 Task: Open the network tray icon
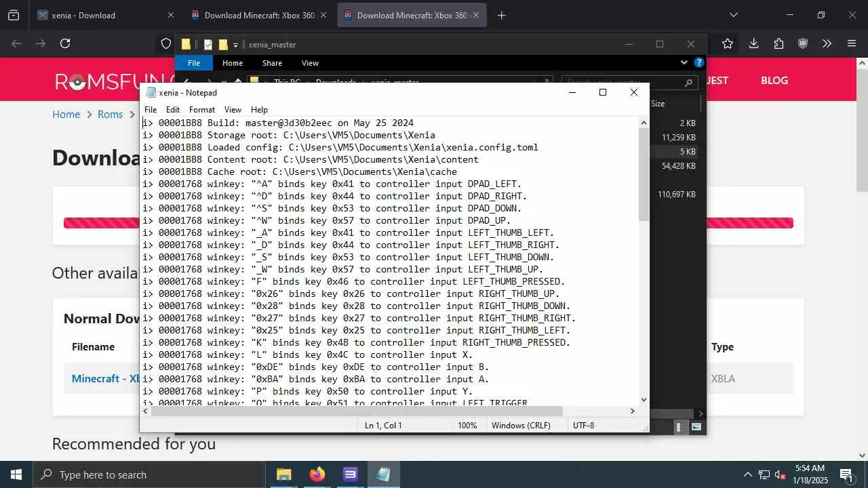point(764,474)
